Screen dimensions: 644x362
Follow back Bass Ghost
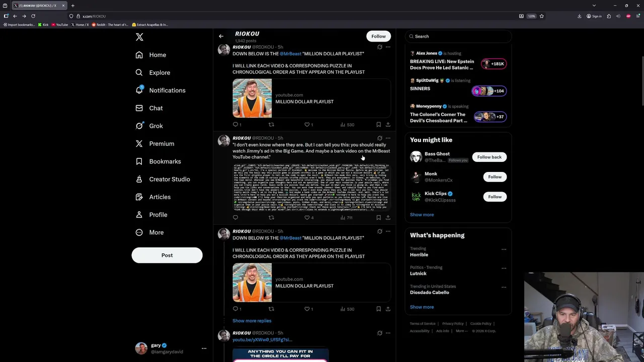(x=489, y=157)
